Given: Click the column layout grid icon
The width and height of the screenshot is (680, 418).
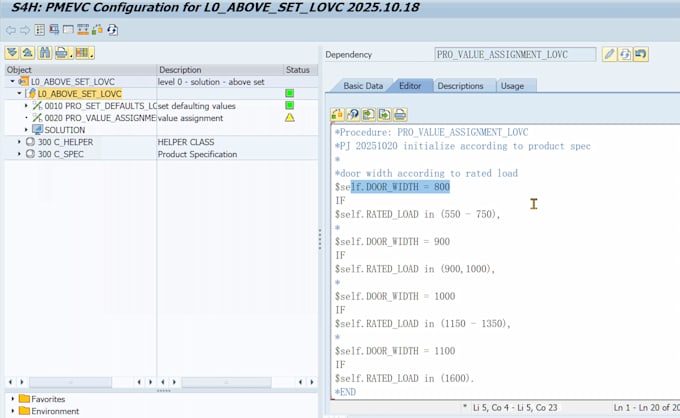Looking at the screenshot, I should click(82, 53).
